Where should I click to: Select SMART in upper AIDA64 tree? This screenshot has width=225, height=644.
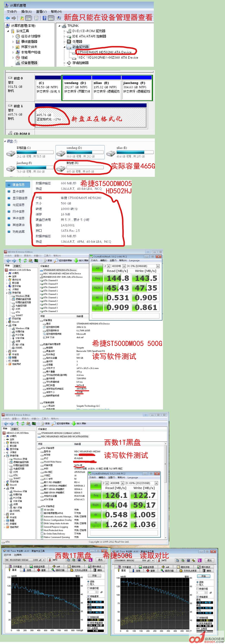pos(19,315)
